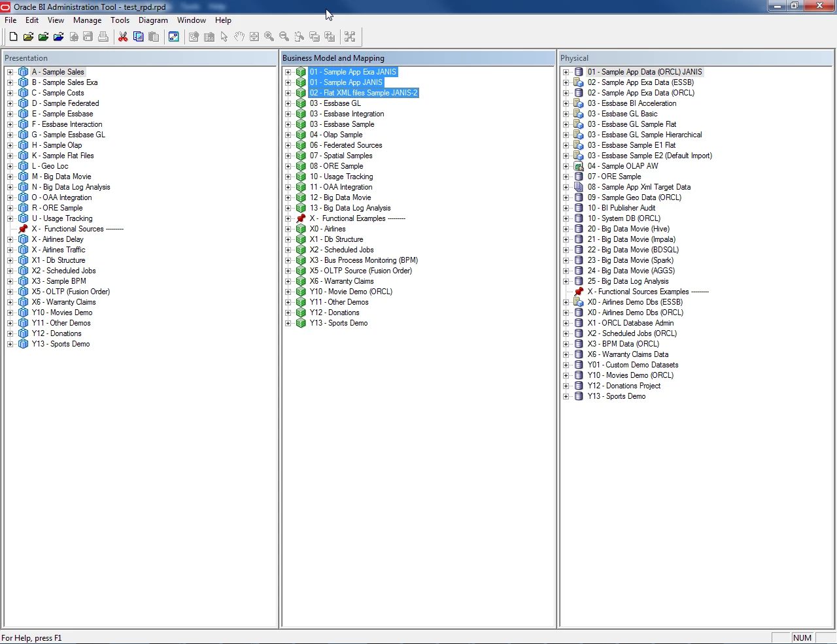The height and width of the screenshot is (644, 837).
Task: Open the File menu
Action: pos(10,20)
